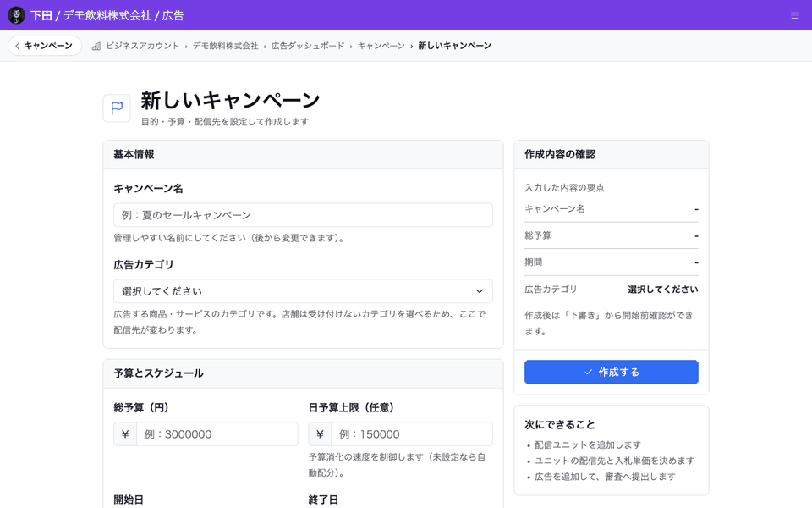Open the 広告カテゴリ dropdown

(303, 291)
